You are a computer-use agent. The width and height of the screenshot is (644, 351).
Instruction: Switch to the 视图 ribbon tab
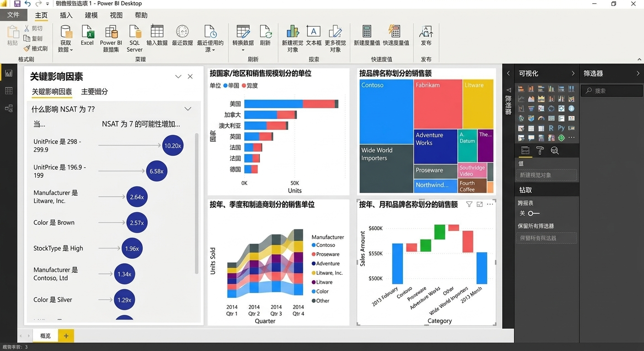(x=116, y=15)
